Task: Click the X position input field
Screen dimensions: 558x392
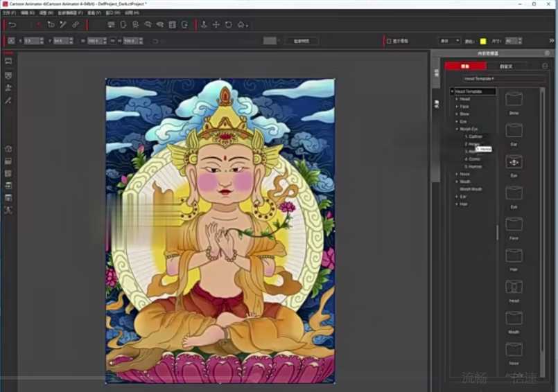Action: pos(33,41)
